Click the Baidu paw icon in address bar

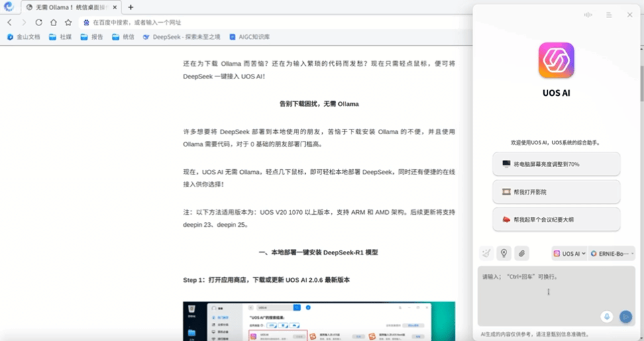[87, 23]
